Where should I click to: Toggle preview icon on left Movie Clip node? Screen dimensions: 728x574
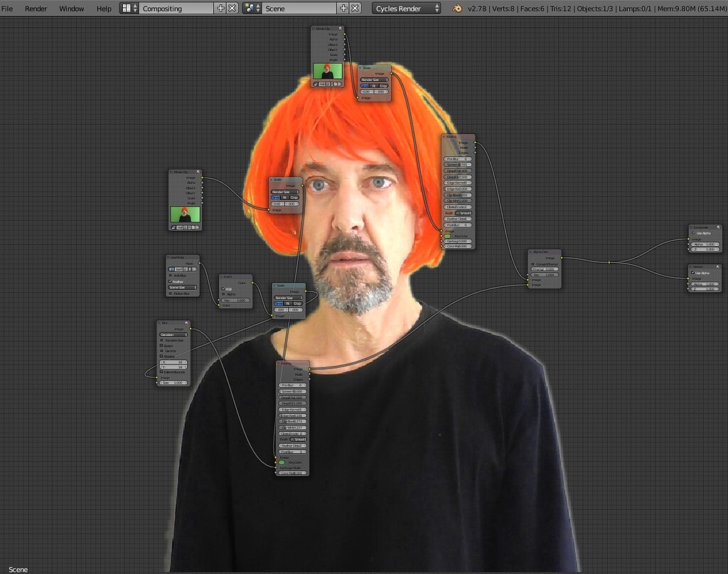tap(198, 172)
